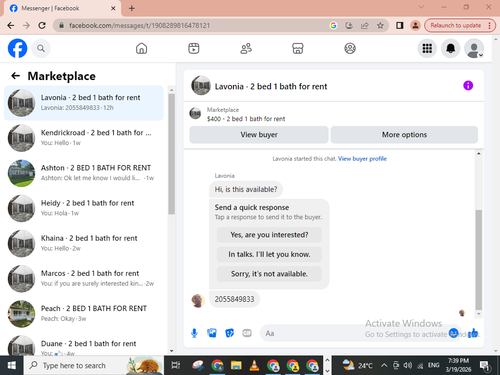Image resolution: width=500 pixels, height=375 pixels.
Task: Click the chat header listing thumbnail
Action: tap(201, 85)
